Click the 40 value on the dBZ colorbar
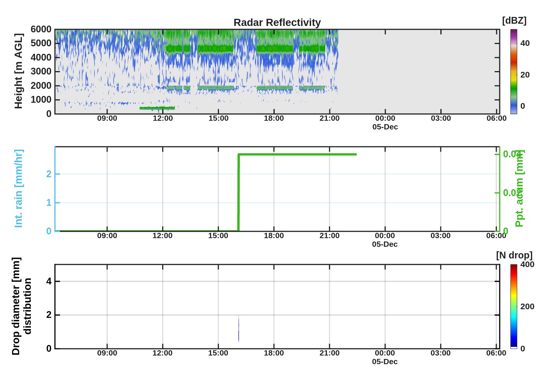Viewport: 549px width, 392px height. [525, 43]
